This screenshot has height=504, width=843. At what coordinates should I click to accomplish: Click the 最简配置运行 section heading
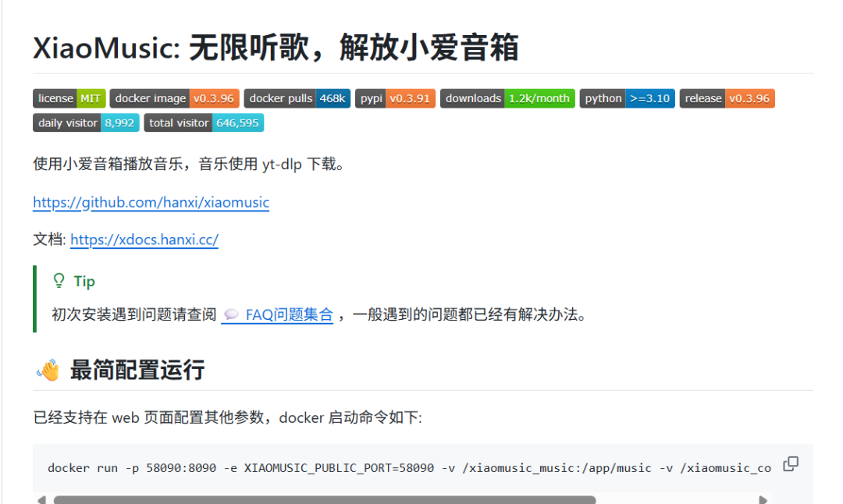(x=137, y=371)
